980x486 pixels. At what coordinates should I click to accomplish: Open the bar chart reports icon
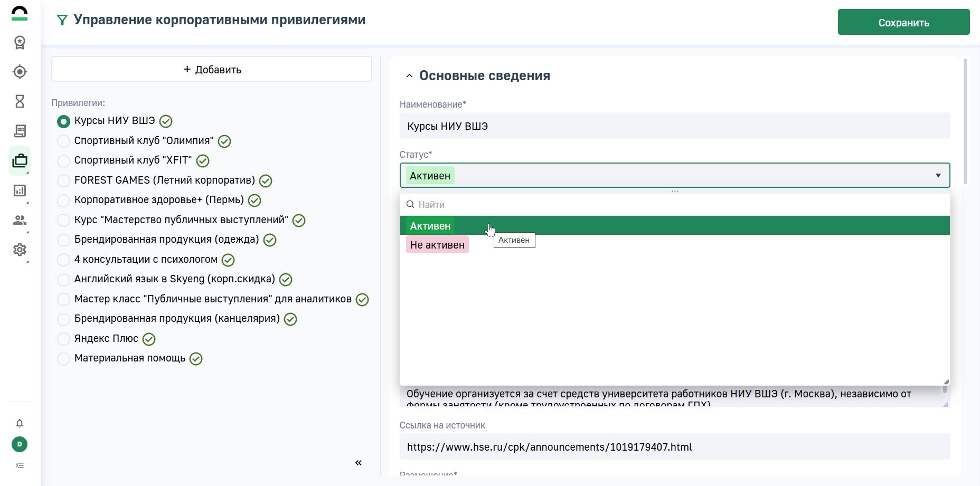click(20, 190)
